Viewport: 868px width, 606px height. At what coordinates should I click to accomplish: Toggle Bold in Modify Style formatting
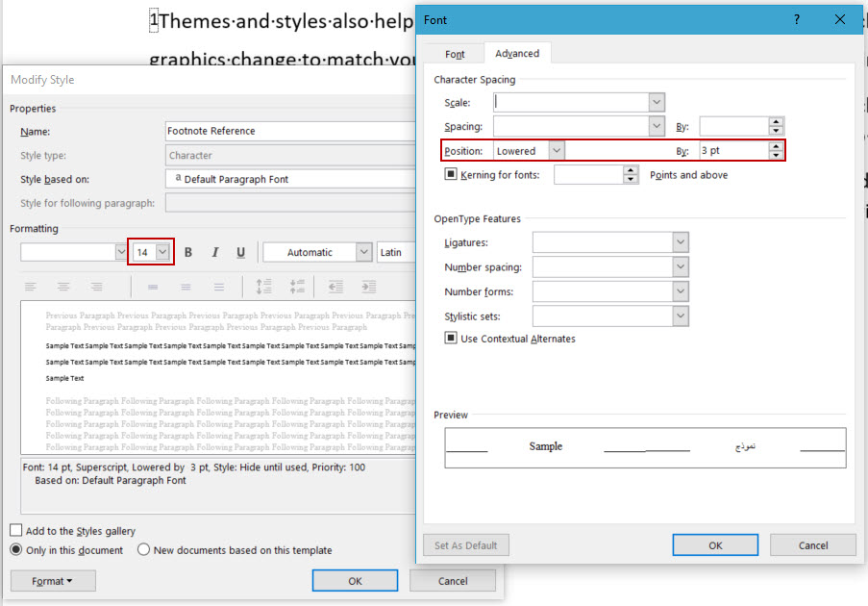click(188, 252)
